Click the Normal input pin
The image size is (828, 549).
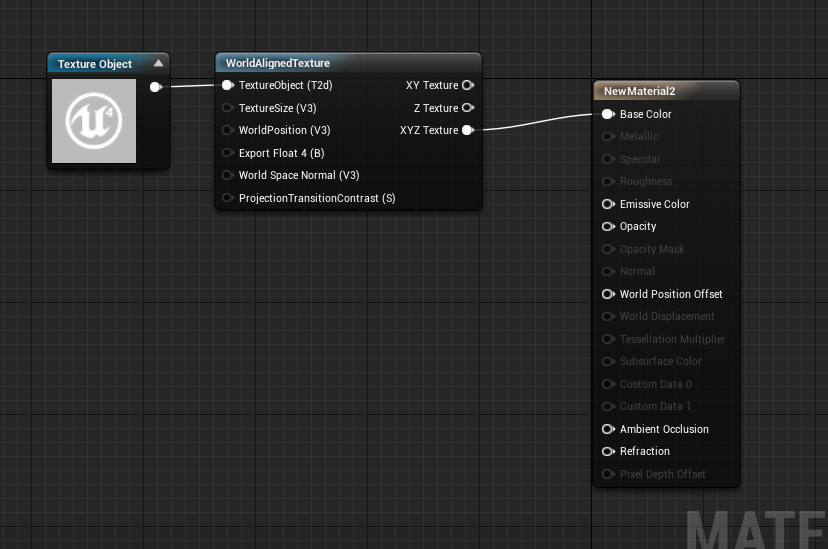(608, 271)
